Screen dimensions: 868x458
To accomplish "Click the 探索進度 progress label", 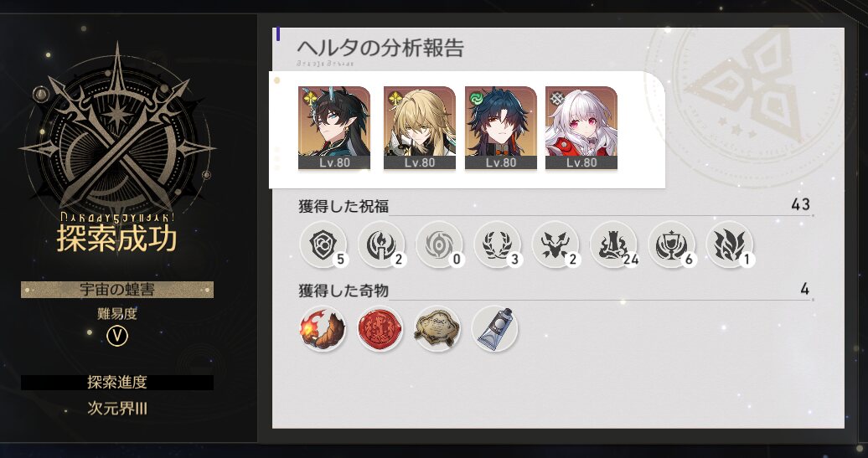I will pyautogui.click(x=117, y=382).
